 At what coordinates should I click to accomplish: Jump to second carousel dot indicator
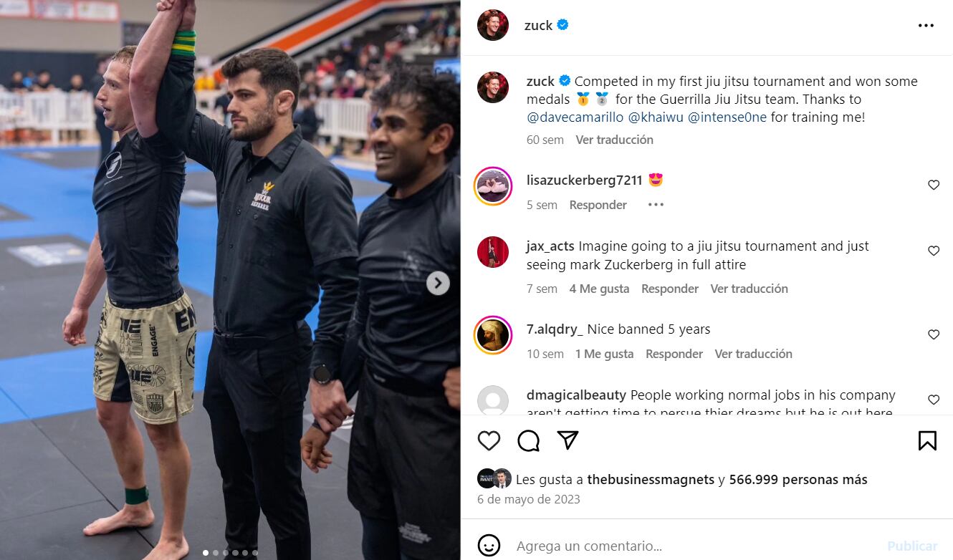tap(216, 553)
